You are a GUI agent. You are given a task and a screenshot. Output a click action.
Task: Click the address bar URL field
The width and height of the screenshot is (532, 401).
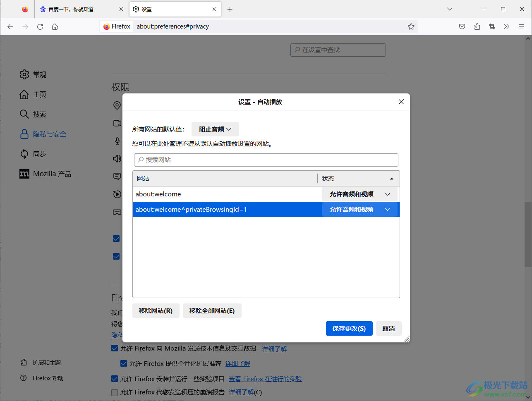tap(269, 26)
